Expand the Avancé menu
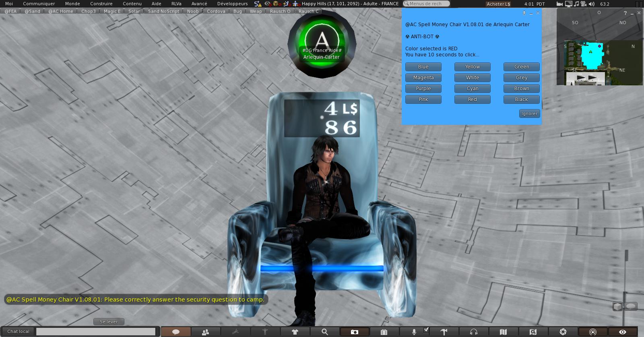 click(199, 4)
